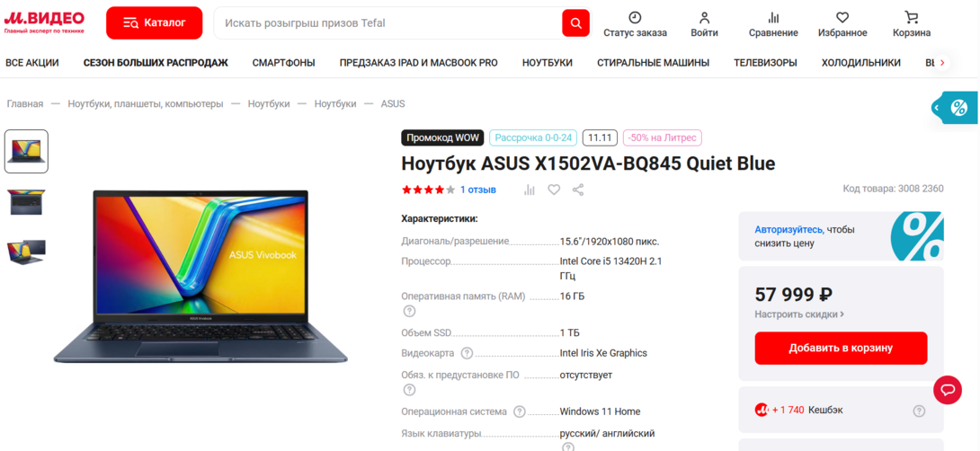Image resolution: width=980 pixels, height=451 pixels.
Task: Click the red search magnifier button
Action: click(x=575, y=23)
